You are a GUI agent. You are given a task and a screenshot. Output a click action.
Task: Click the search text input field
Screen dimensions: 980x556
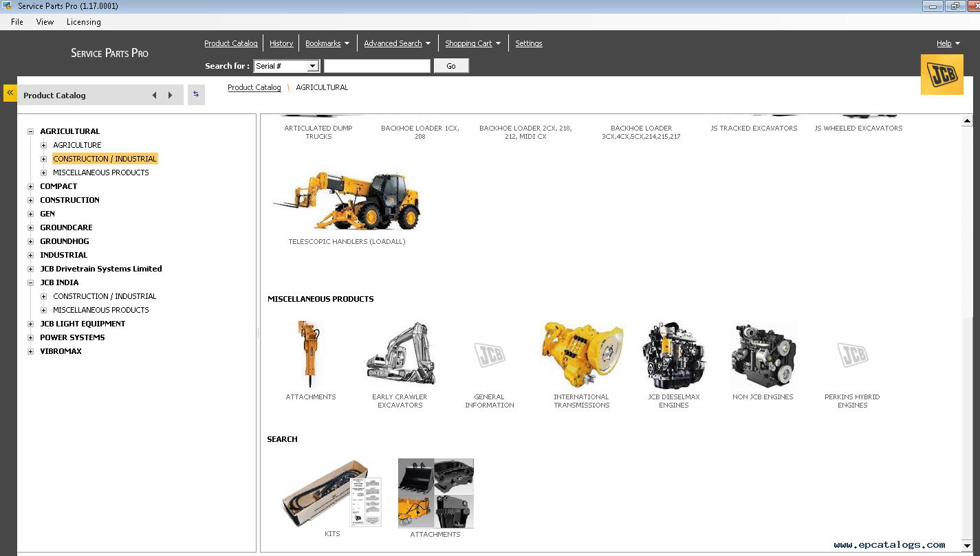coord(377,66)
